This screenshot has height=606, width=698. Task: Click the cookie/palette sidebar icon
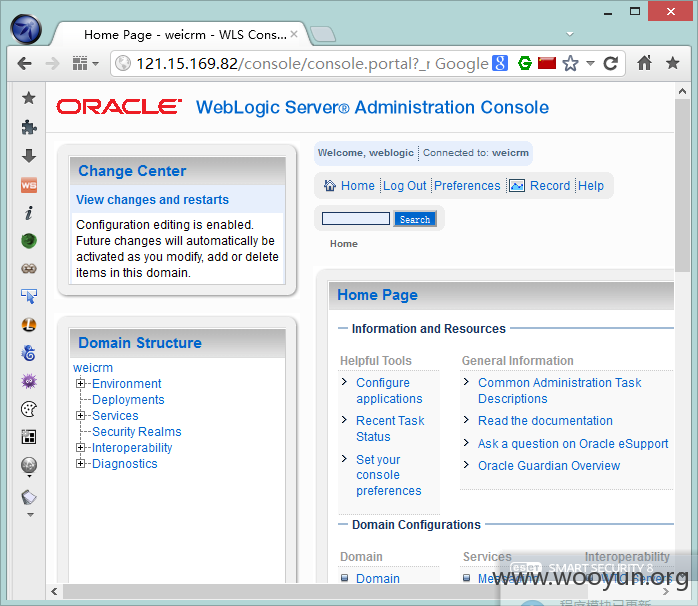click(29, 409)
